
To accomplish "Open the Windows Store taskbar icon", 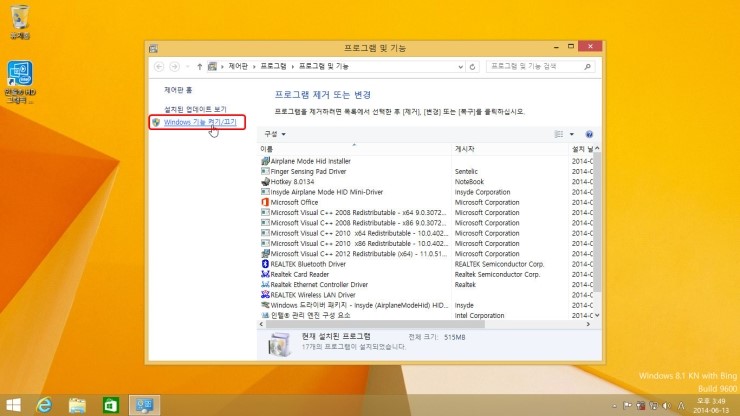I will [x=111, y=405].
